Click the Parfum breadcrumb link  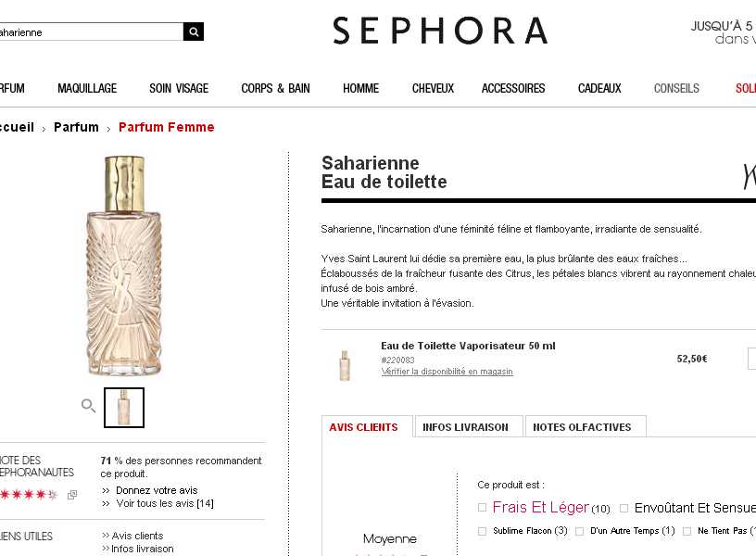tap(76, 127)
